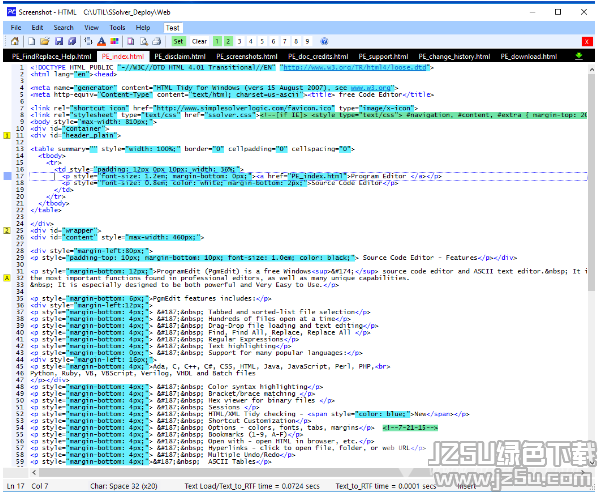Click the 'PE_index.html' href text on line 17

coord(317,176)
